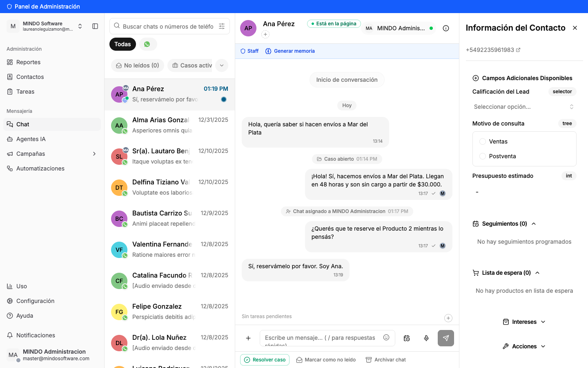Open Felipe Gonzalez conversation
The width and height of the screenshot is (588, 368).
coord(170,312)
